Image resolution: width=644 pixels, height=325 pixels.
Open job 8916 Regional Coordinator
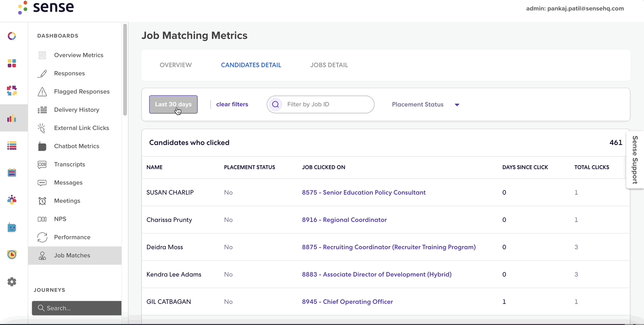344,220
